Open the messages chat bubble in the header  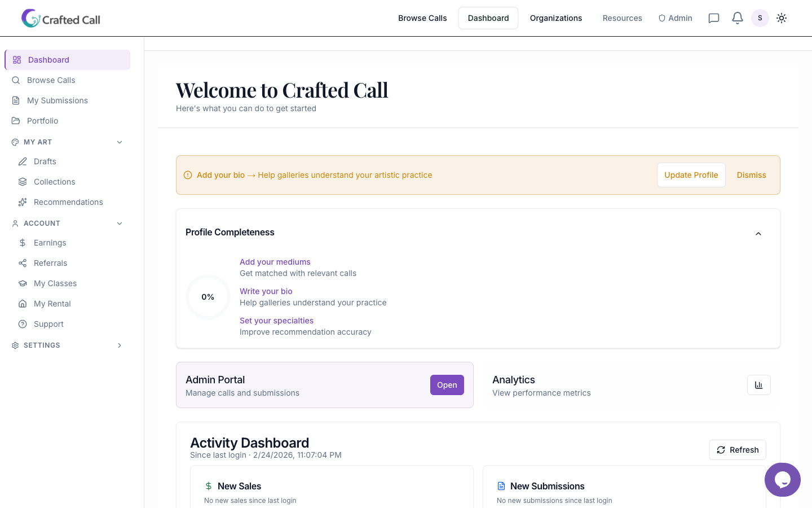tap(713, 17)
